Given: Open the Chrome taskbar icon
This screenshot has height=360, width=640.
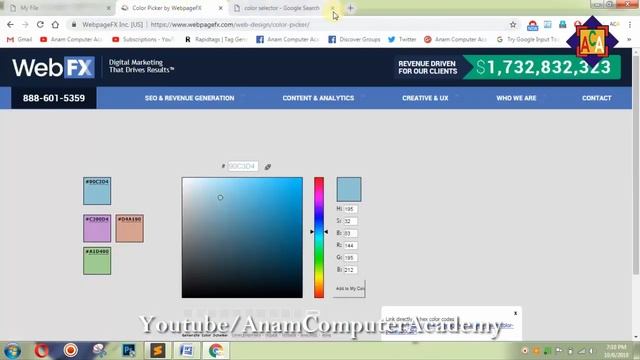Looking at the screenshot, I should tap(216, 351).
